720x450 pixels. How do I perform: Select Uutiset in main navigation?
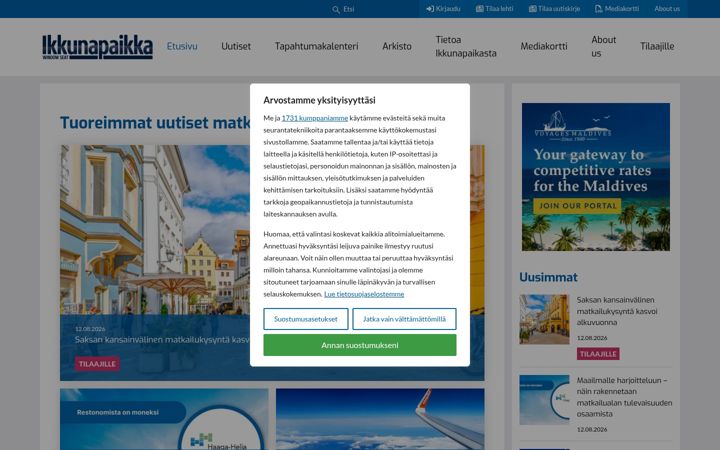coord(236,46)
